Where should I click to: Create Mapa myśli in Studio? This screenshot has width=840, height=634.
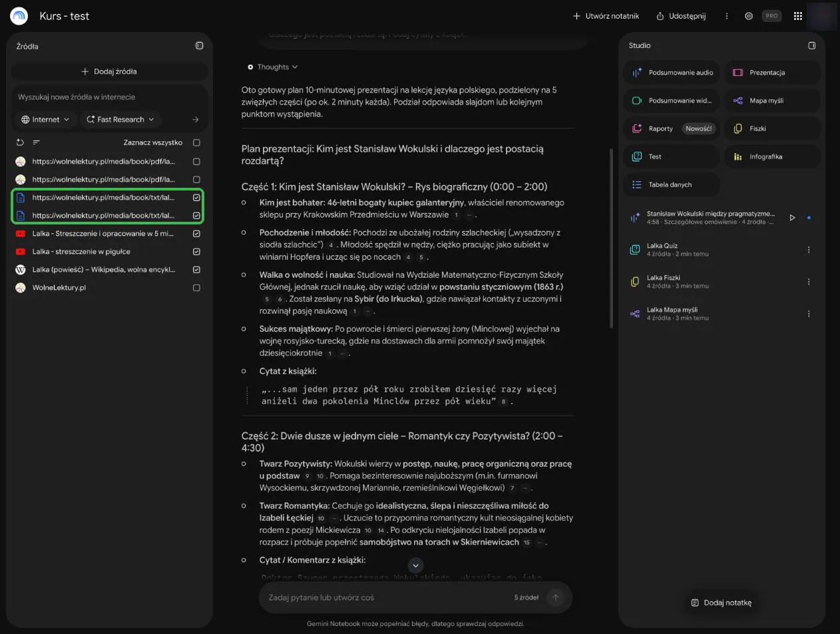[772, 101]
